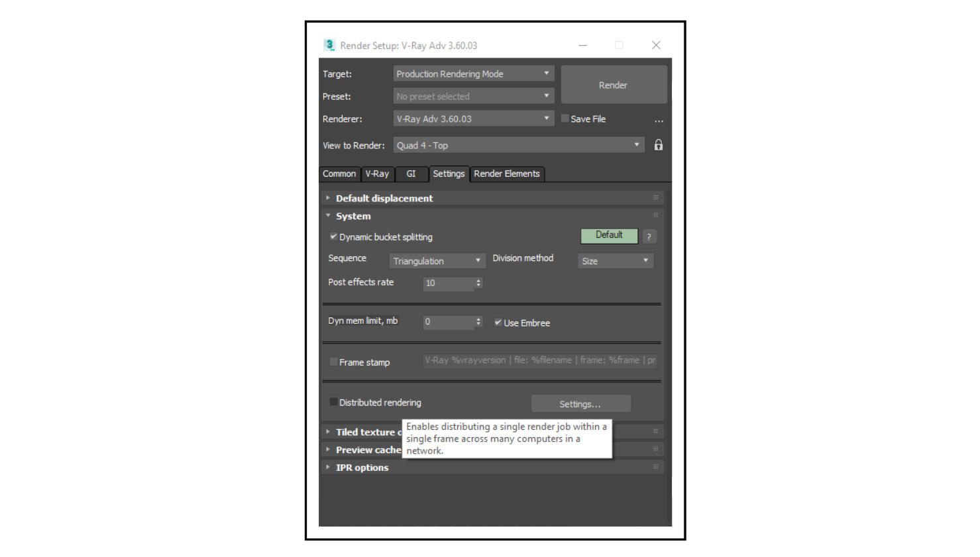Switch to the Render Elements tab
The width and height of the screenshot is (980, 557).
[x=507, y=174]
